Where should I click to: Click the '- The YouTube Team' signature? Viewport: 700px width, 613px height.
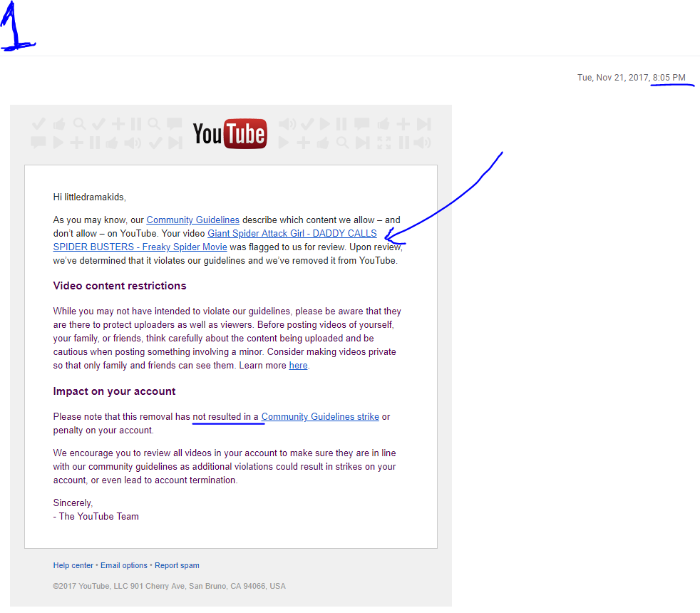pyautogui.click(x=96, y=517)
